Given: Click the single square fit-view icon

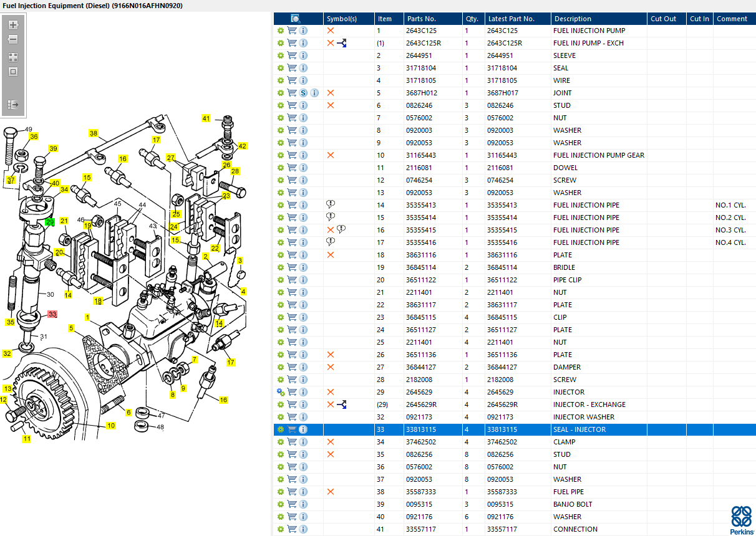Looking at the screenshot, I should pyautogui.click(x=13, y=72).
